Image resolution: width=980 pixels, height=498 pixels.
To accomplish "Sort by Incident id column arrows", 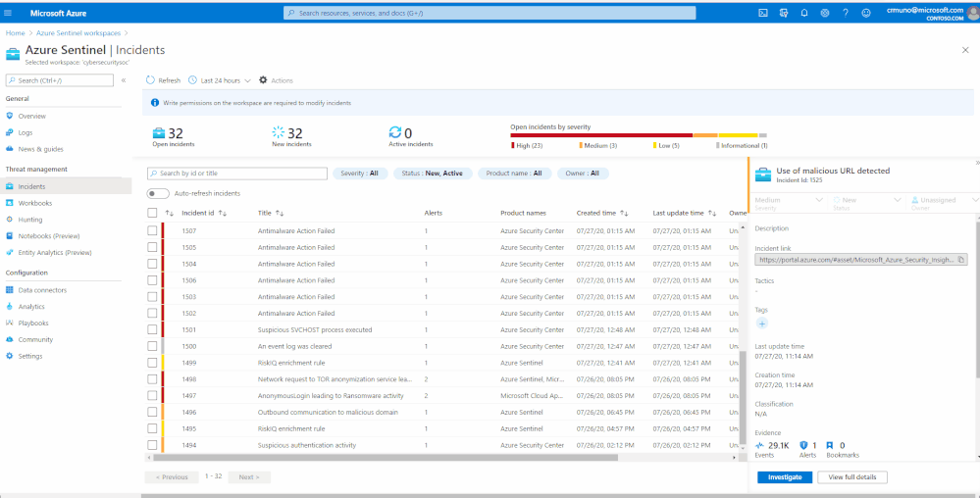I will coord(223,213).
